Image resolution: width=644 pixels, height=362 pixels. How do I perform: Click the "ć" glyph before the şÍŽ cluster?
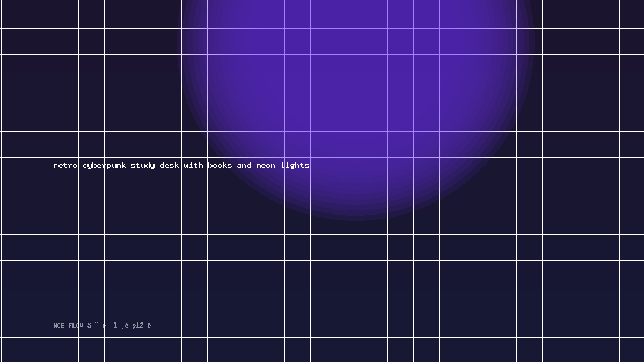pos(127,326)
